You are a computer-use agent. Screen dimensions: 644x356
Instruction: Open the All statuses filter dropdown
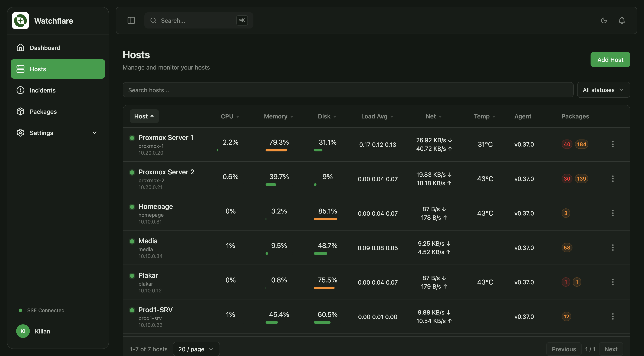[x=603, y=90]
